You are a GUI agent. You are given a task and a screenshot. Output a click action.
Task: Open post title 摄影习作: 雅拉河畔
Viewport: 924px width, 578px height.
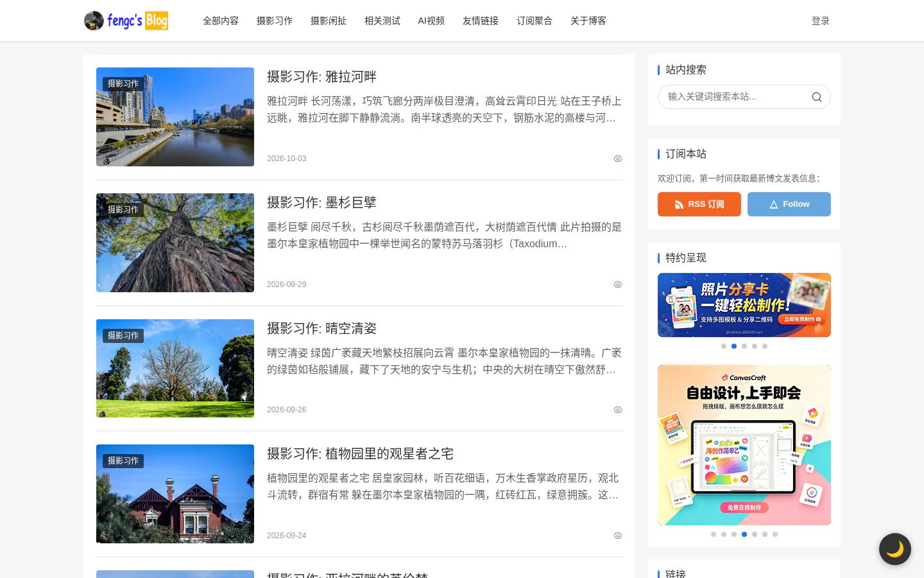click(x=321, y=77)
